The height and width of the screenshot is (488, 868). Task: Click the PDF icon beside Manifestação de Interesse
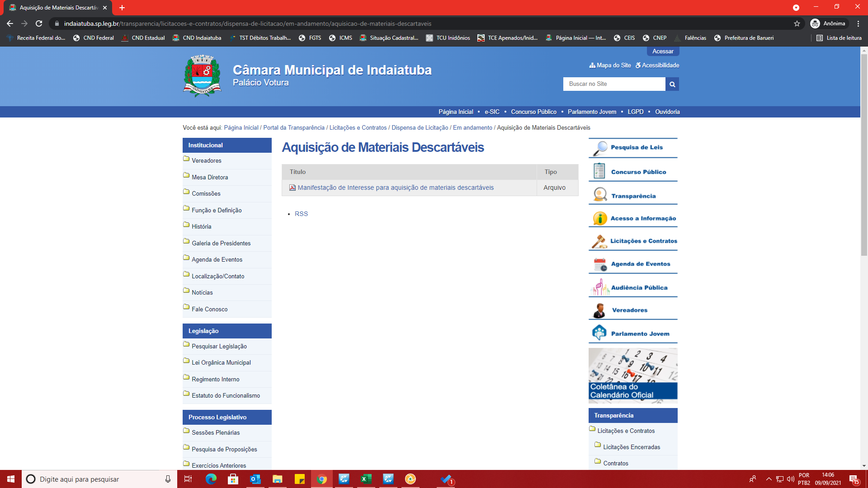(292, 188)
